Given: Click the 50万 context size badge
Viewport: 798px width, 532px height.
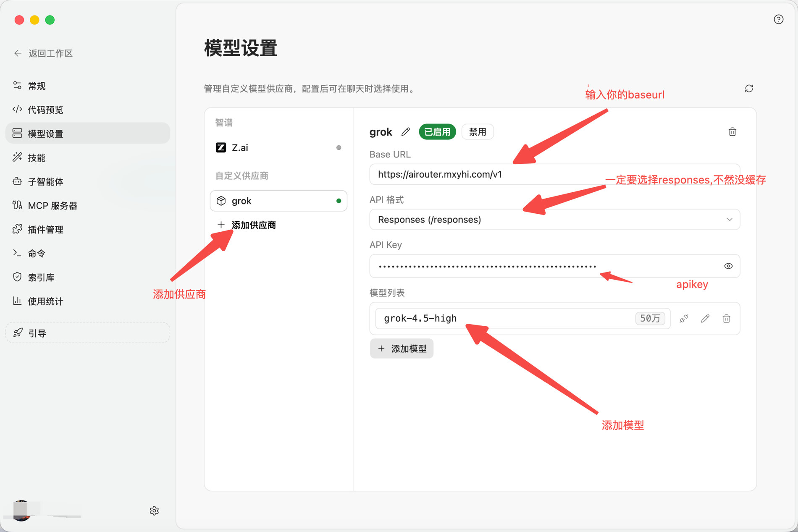Looking at the screenshot, I should click(x=650, y=319).
